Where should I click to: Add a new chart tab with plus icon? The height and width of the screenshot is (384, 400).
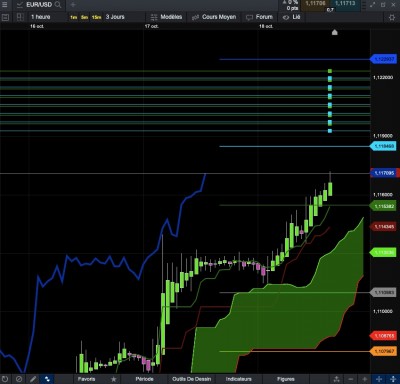click(73, 5)
